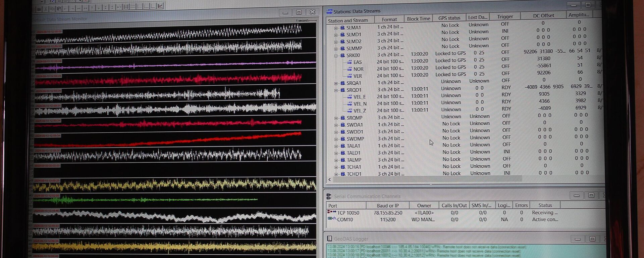Sort by GPS status column header
The image size is (644, 258).
click(449, 18)
